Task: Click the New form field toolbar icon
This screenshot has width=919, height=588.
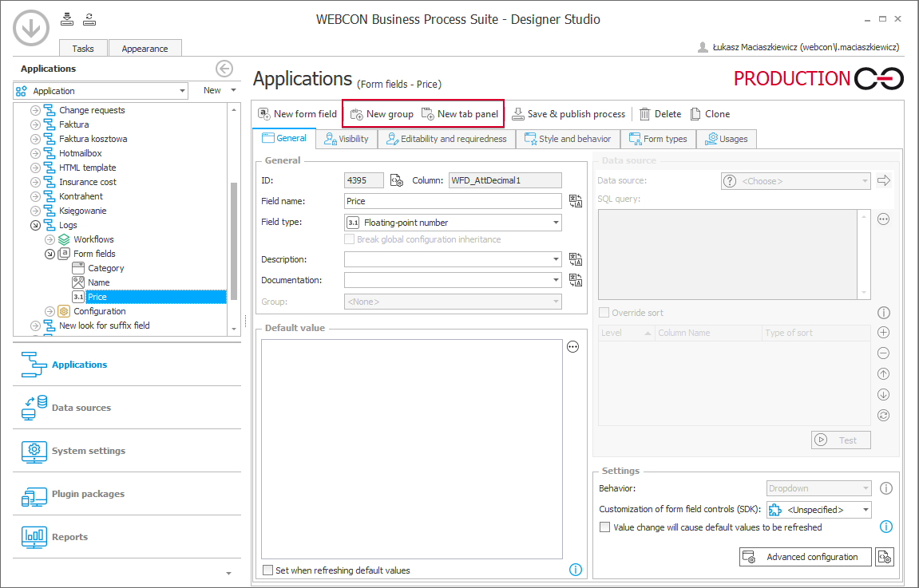Action: (264, 113)
